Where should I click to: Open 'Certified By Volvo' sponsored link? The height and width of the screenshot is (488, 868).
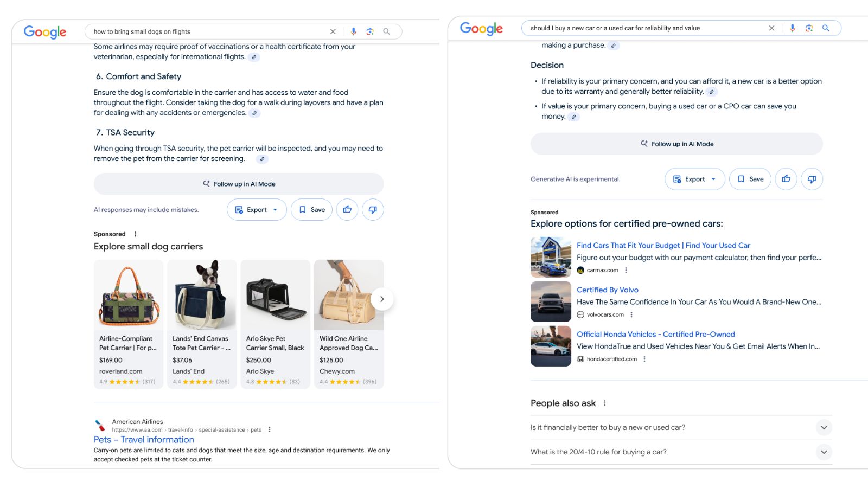pyautogui.click(x=608, y=290)
